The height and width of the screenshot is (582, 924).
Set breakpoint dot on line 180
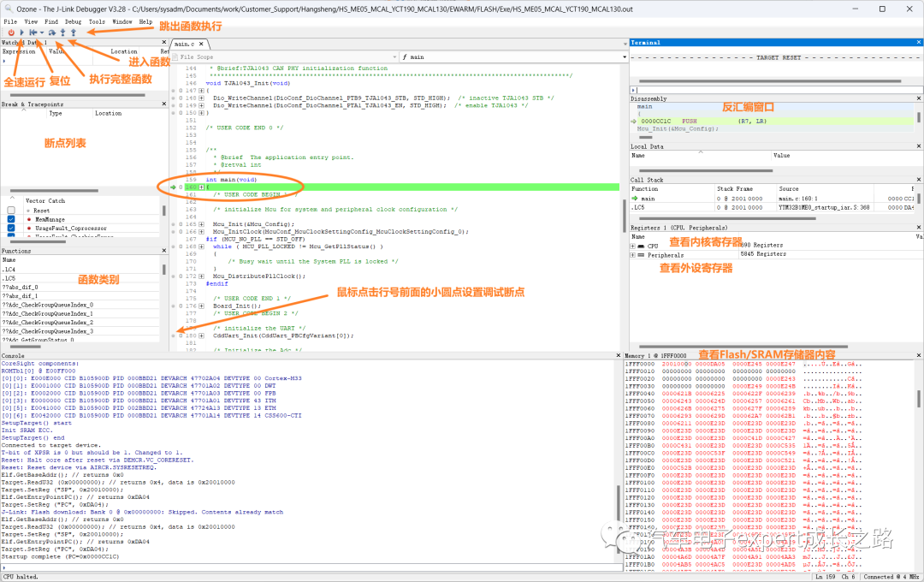click(173, 336)
